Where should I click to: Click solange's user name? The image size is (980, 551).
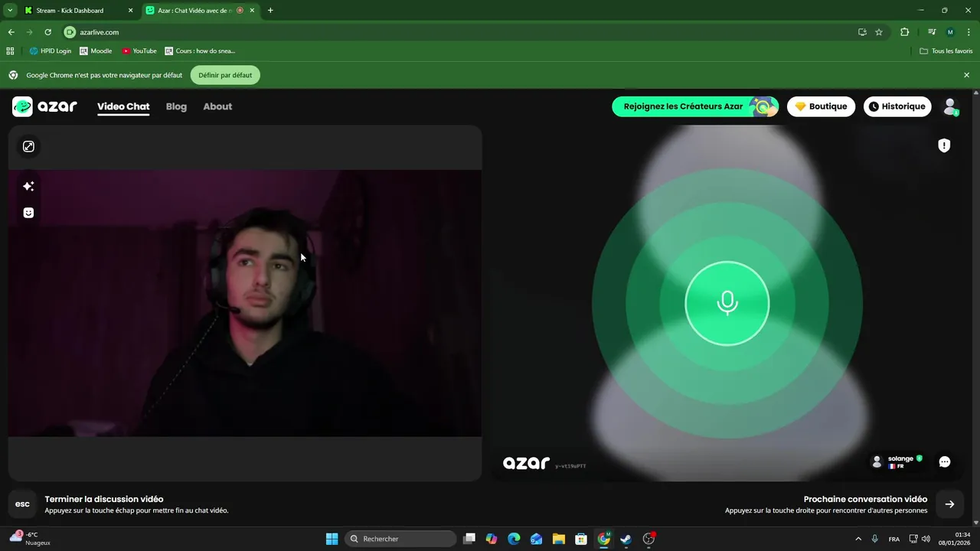point(900,458)
